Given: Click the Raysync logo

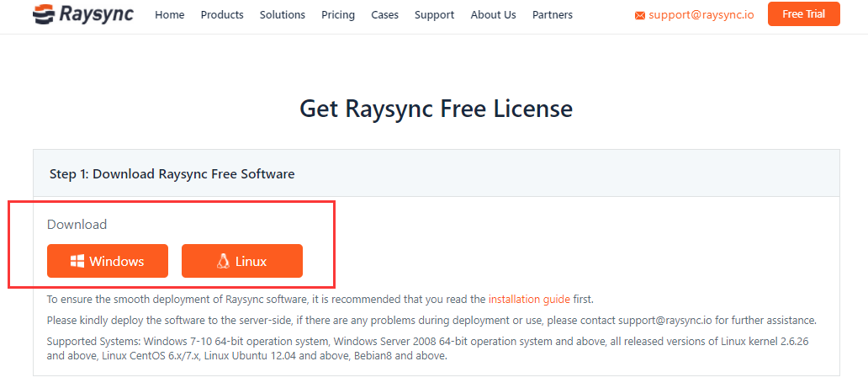Looking at the screenshot, I should 83,14.
